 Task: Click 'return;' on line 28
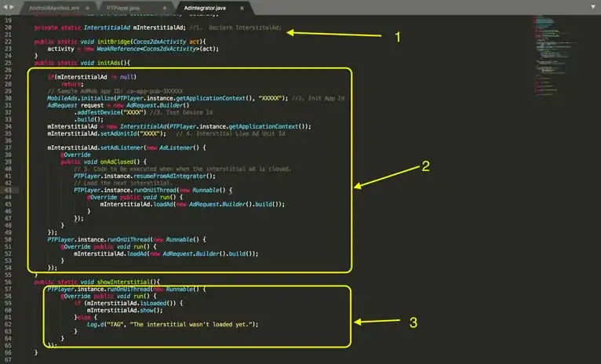tap(72, 84)
